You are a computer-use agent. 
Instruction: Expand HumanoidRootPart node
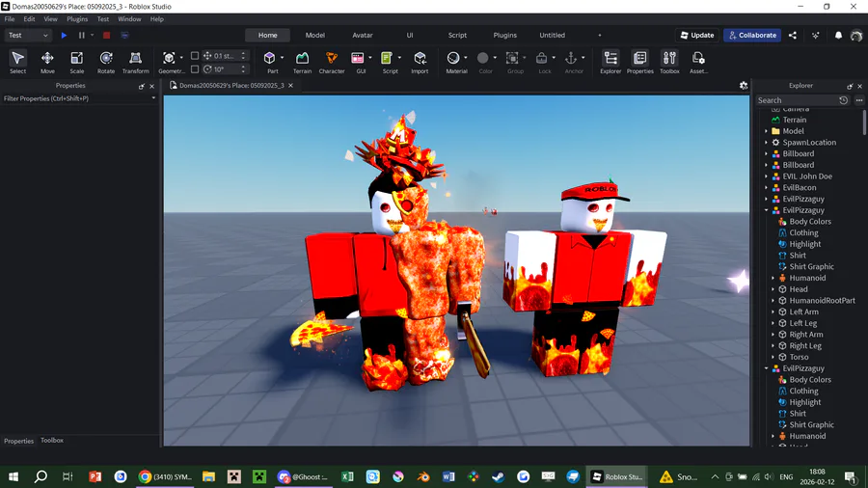click(773, 301)
